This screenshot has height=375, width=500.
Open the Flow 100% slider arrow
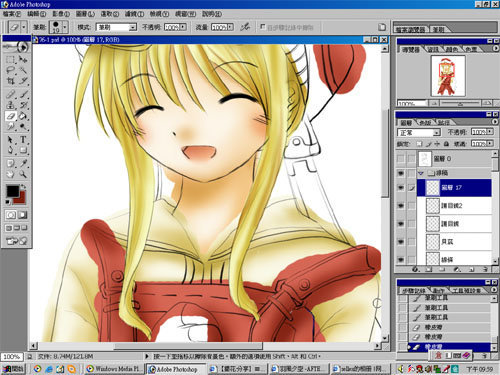(230, 27)
